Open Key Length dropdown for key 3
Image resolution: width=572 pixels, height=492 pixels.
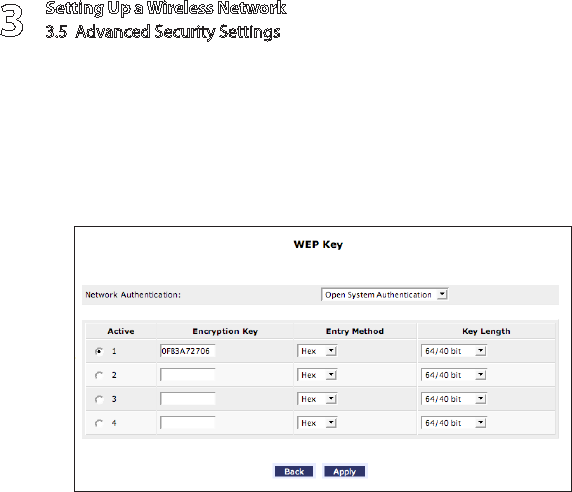[453, 399]
